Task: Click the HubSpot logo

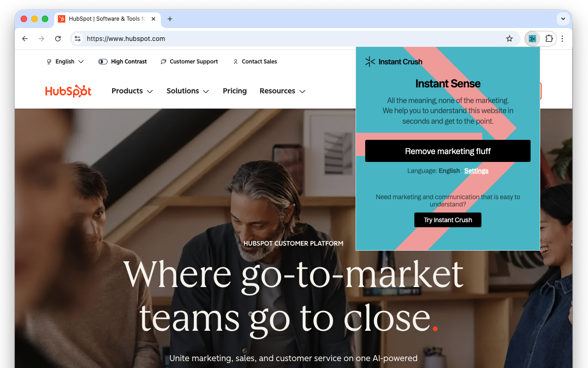Action: [68, 91]
